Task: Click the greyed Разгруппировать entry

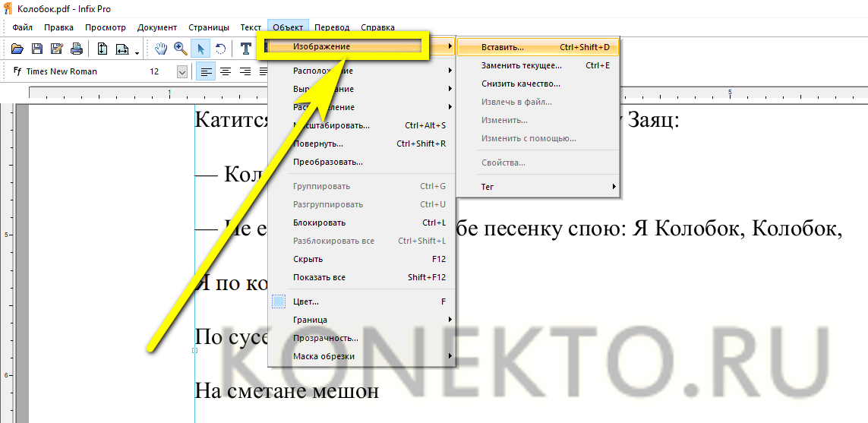Action: click(x=361, y=205)
